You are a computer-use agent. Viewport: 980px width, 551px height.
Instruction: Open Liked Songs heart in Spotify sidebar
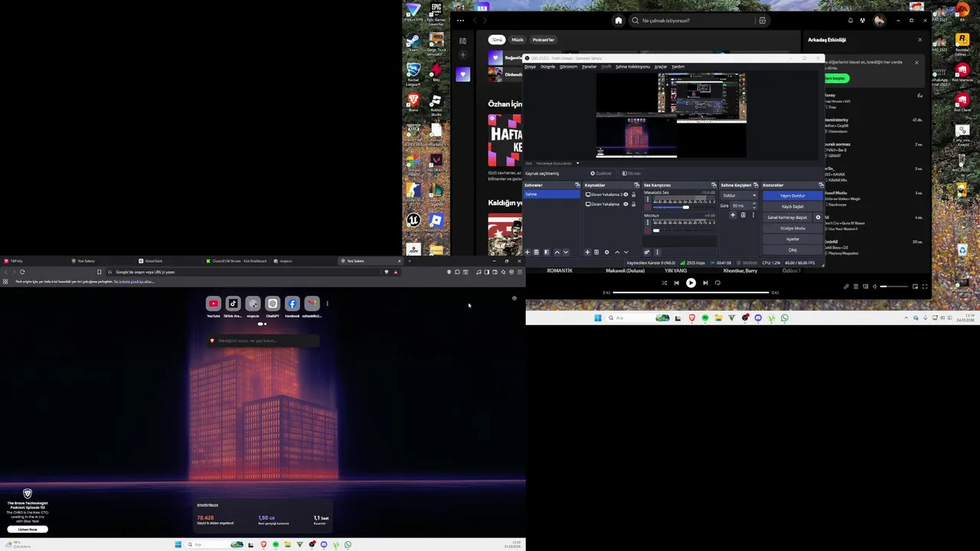[x=463, y=74]
